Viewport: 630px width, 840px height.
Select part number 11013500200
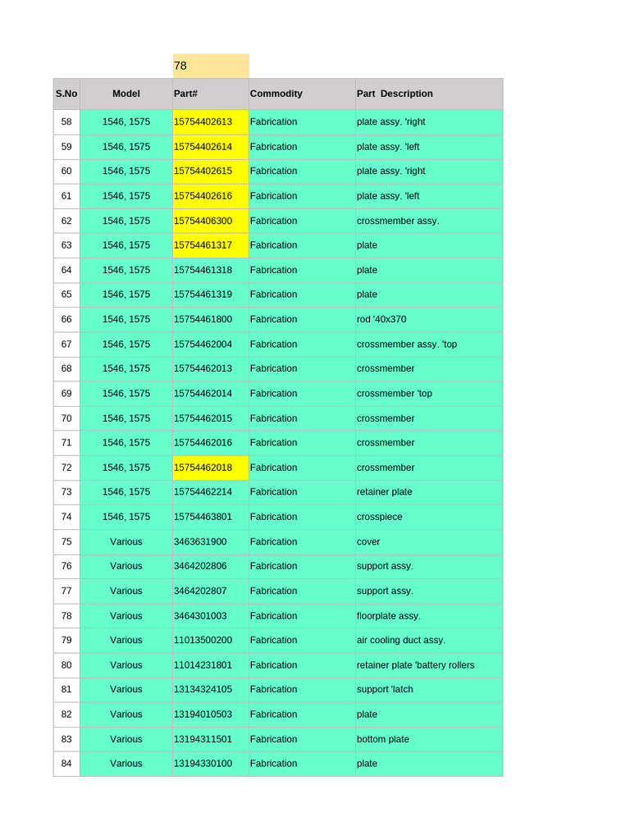(211, 640)
